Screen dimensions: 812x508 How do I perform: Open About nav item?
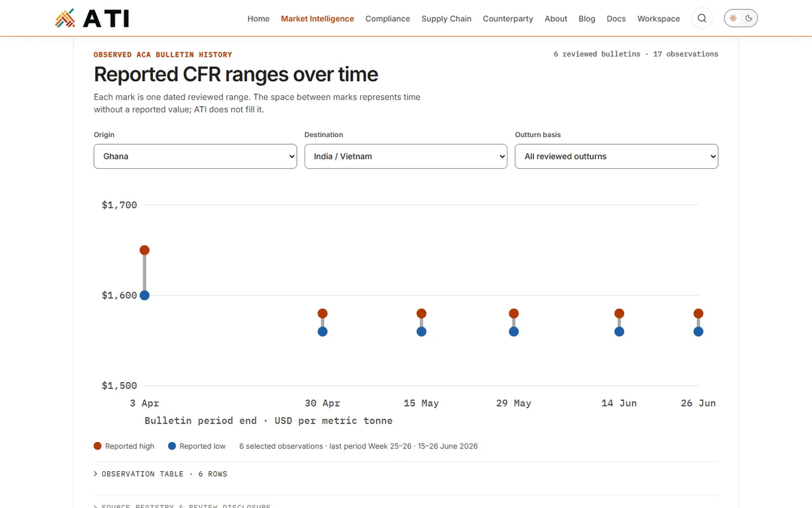click(556, 18)
